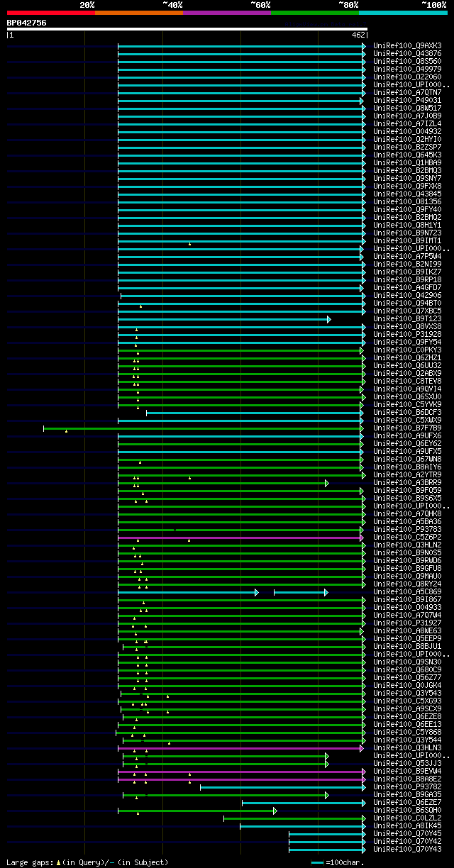Select the P93783 hit label
454x868 pixels.
407,529
